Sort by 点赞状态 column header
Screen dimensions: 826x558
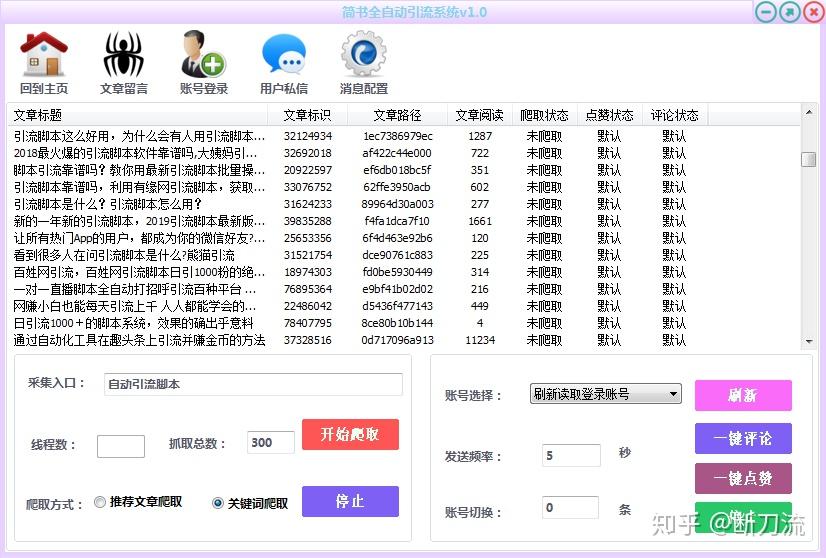[610, 115]
